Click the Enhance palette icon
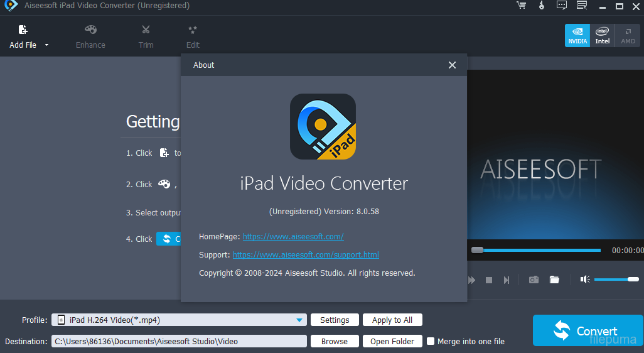 90,30
